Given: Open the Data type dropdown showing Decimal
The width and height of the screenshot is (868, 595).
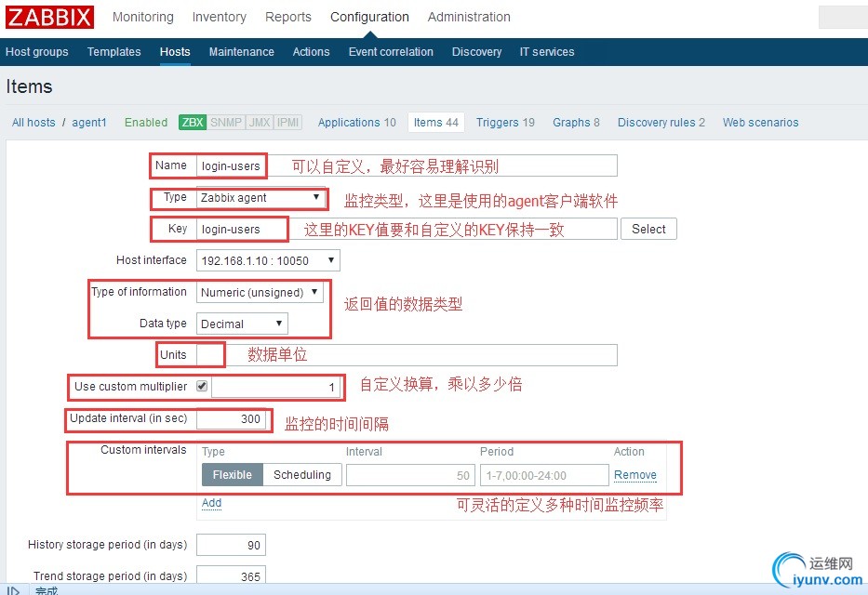Looking at the screenshot, I should pos(242,324).
